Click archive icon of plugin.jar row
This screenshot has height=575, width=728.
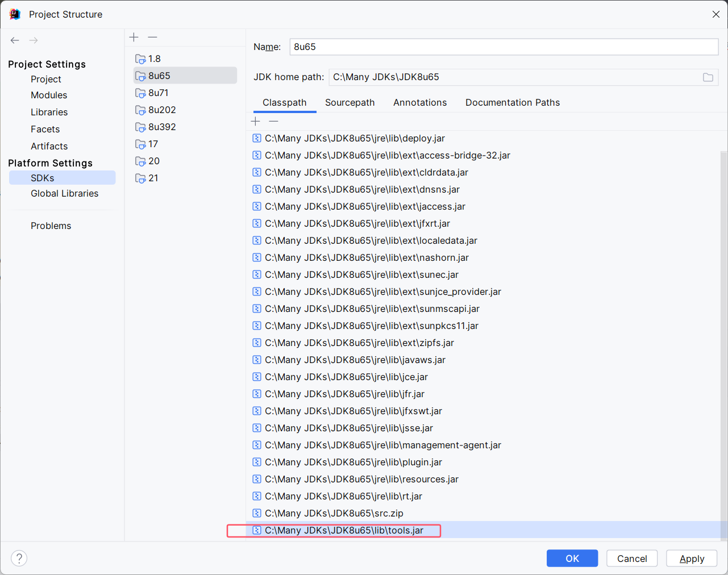coord(257,462)
